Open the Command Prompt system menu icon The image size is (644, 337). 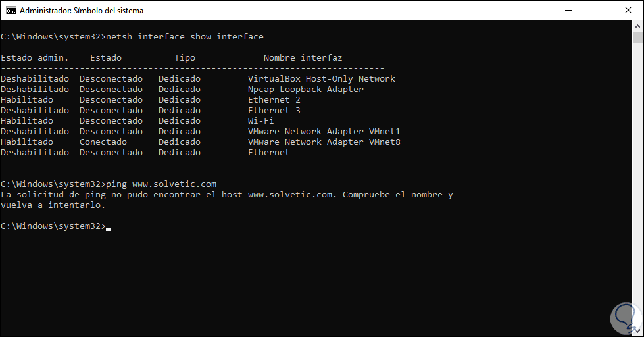(x=10, y=10)
